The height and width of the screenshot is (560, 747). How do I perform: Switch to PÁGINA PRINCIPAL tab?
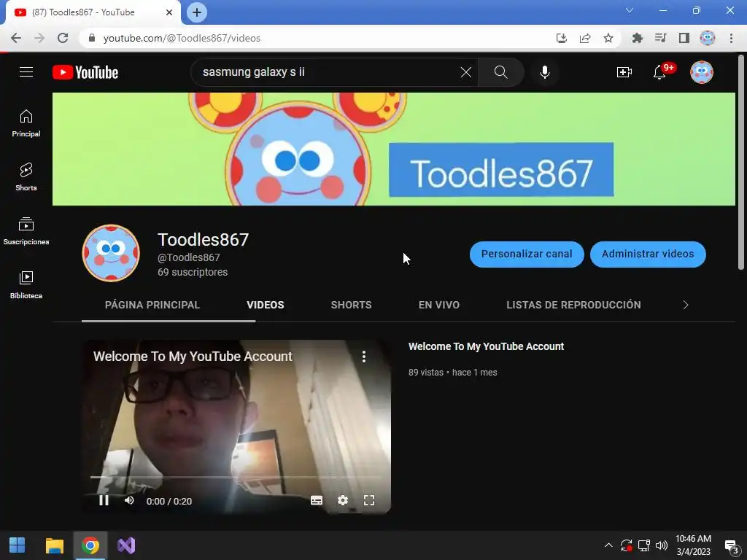(x=152, y=305)
